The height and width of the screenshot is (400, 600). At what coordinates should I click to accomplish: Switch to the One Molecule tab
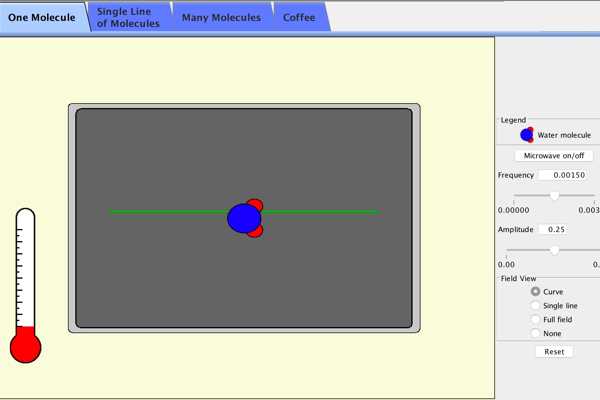coord(41,17)
